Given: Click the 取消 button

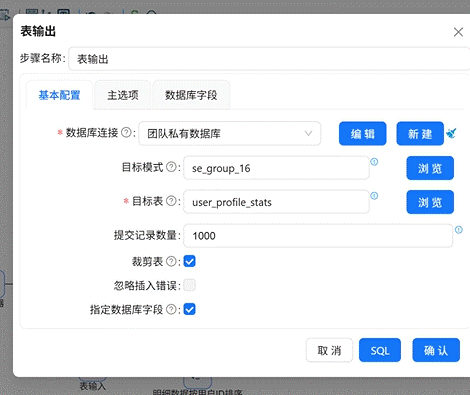Looking at the screenshot, I should tap(329, 350).
